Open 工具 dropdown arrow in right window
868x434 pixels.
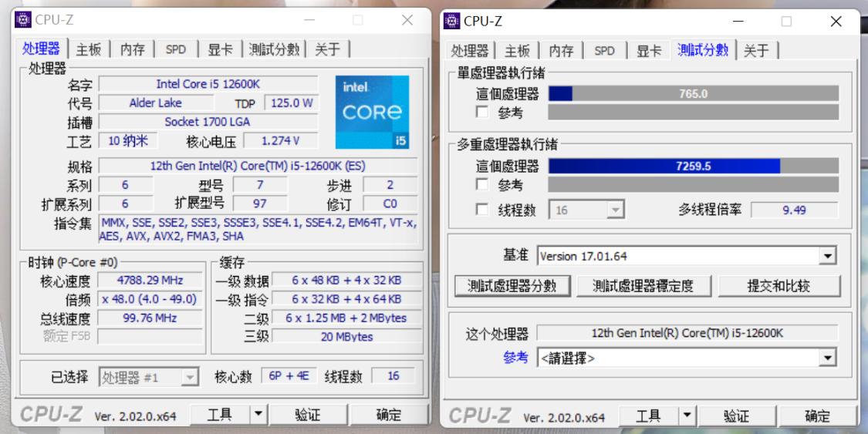pyautogui.click(x=687, y=415)
